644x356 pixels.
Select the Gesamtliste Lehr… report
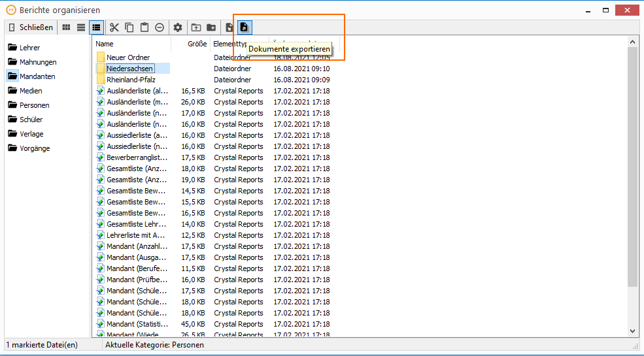coord(137,224)
